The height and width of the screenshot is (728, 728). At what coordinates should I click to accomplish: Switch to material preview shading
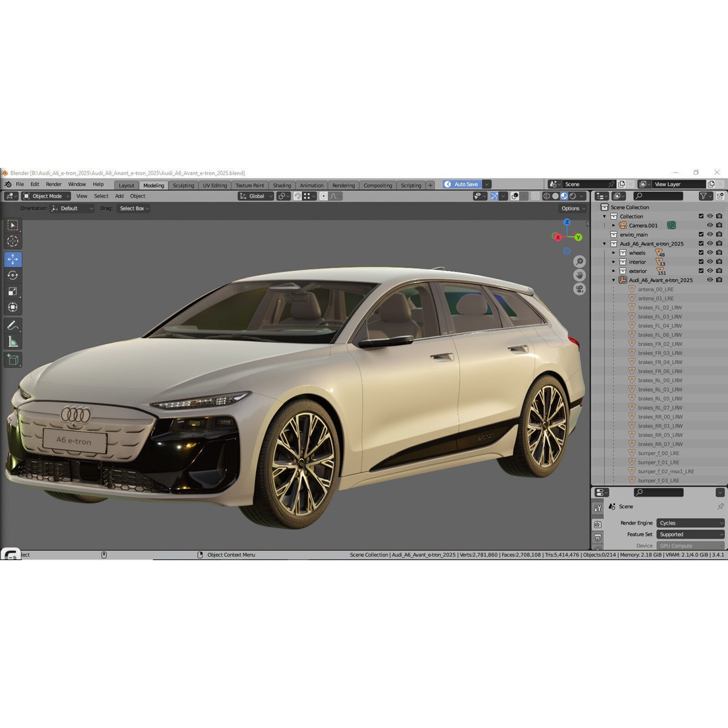[x=564, y=196]
